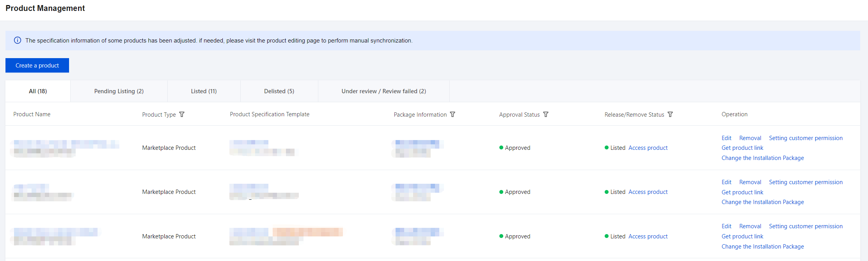
Task: Click Edit for the first product row
Action: point(726,138)
